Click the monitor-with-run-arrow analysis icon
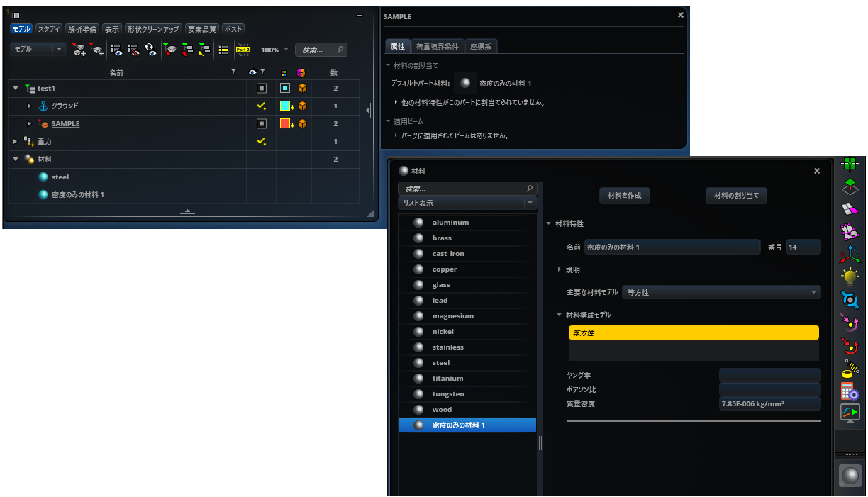 tap(850, 413)
